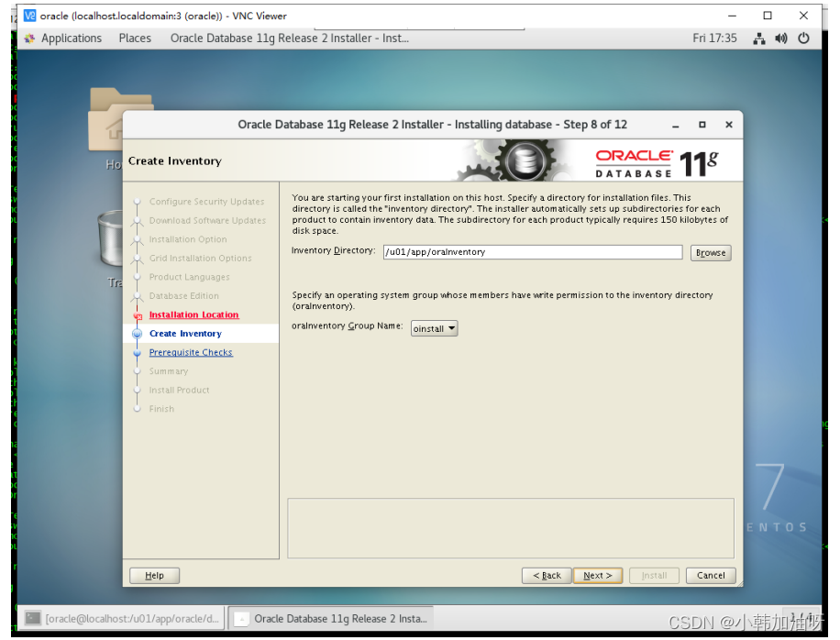This screenshot has width=840, height=640.
Task: Click the Grid Installation Options step
Action: [x=200, y=259]
